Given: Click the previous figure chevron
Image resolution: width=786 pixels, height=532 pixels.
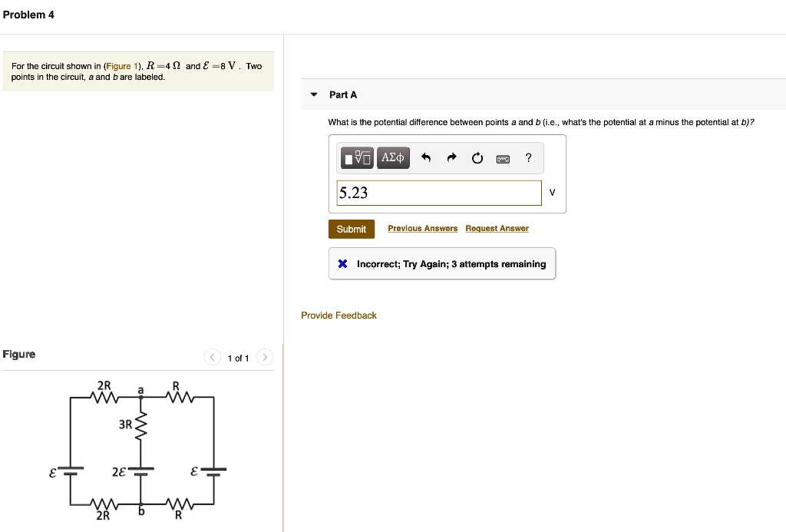Looking at the screenshot, I should [x=212, y=357].
